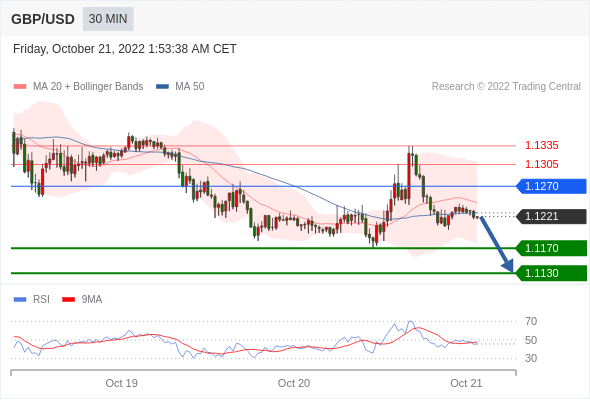Viewport: 590px width, 400px height.
Task: Click the MA 20 + Bollinger Bands legend swatch
Action: [x=20, y=87]
